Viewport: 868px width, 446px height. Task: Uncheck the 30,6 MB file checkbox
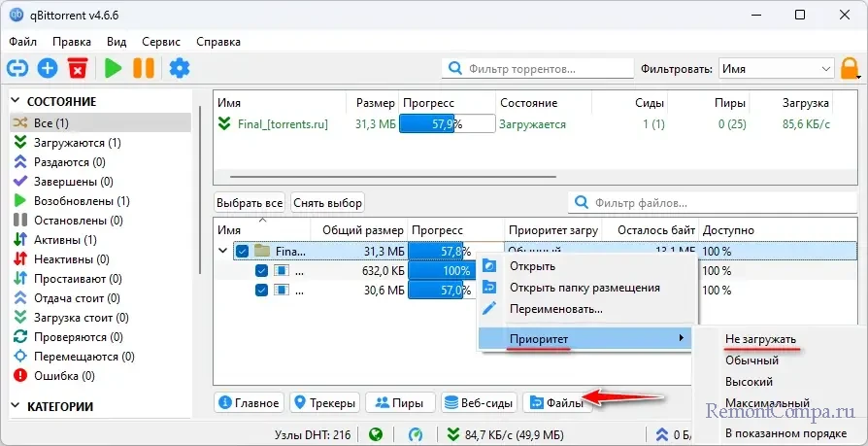coord(261,291)
